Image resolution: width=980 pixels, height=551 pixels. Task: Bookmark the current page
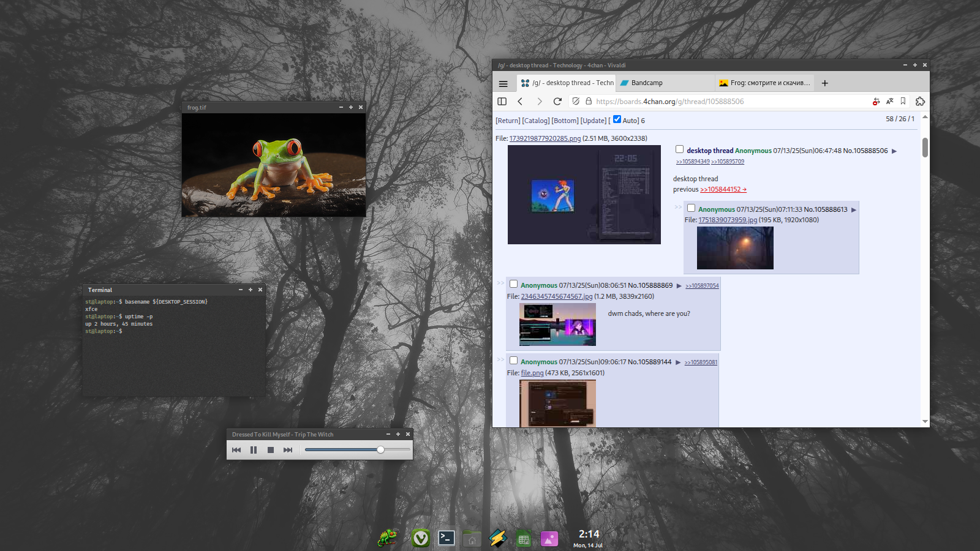[x=903, y=102]
